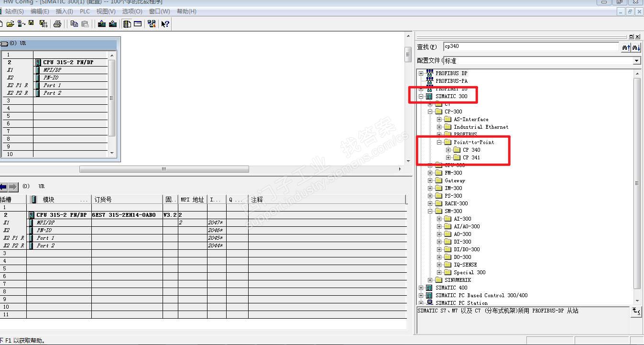Click the Copy toolbar icon
Viewport: 644px width, 345px height.
click(x=74, y=24)
